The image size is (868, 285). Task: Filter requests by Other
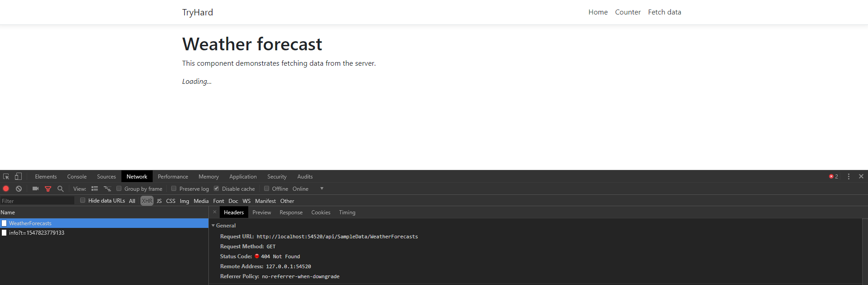[287, 201]
